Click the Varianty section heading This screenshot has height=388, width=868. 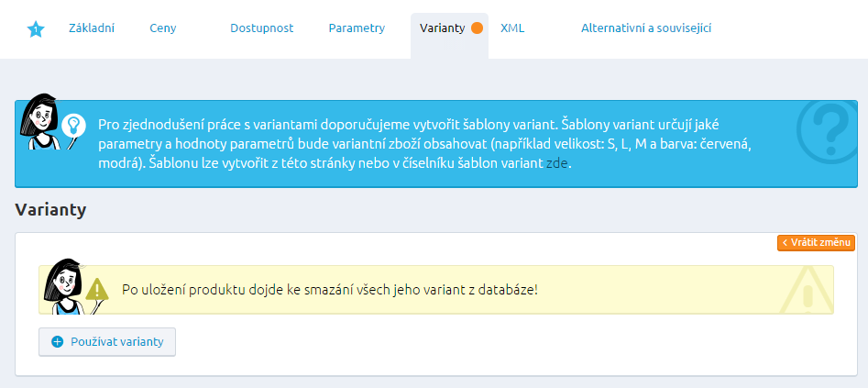click(x=50, y=210)
